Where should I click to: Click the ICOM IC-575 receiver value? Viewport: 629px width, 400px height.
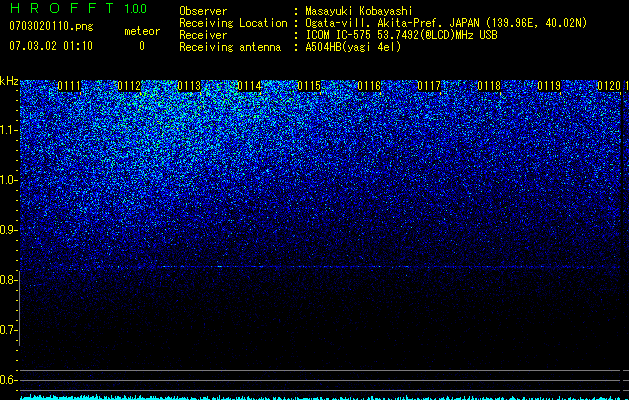[x=401, y=35]
